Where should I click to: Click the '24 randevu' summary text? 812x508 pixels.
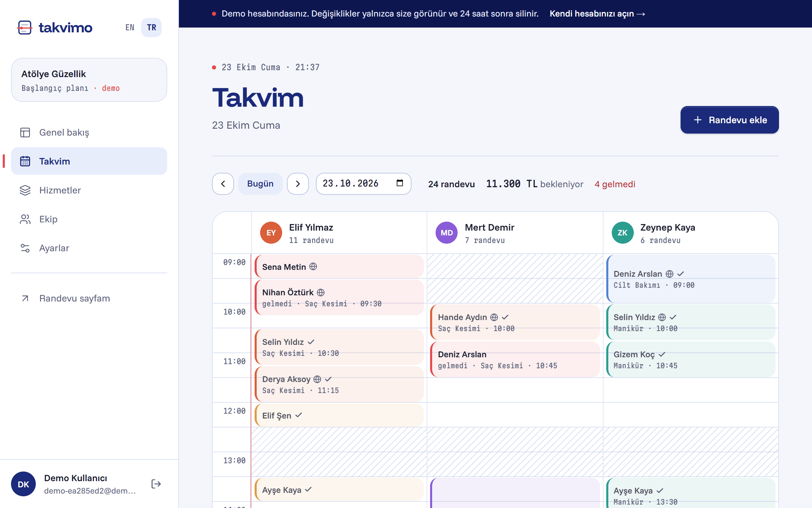coord(451,184)
